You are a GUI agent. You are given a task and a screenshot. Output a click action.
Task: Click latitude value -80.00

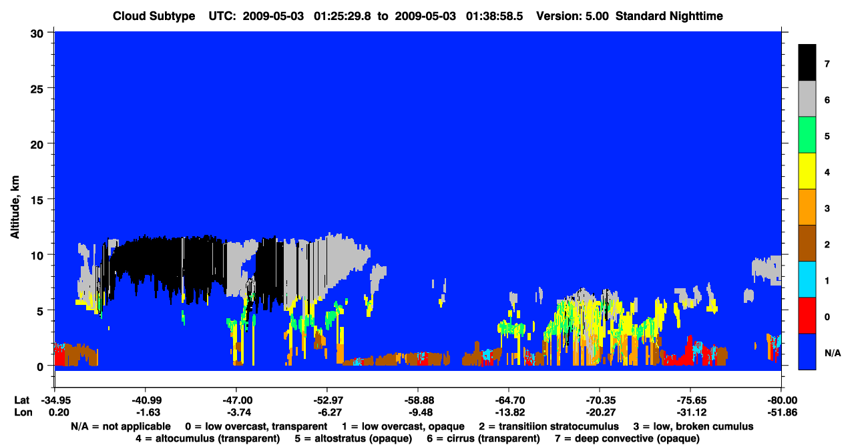(781, 400)
